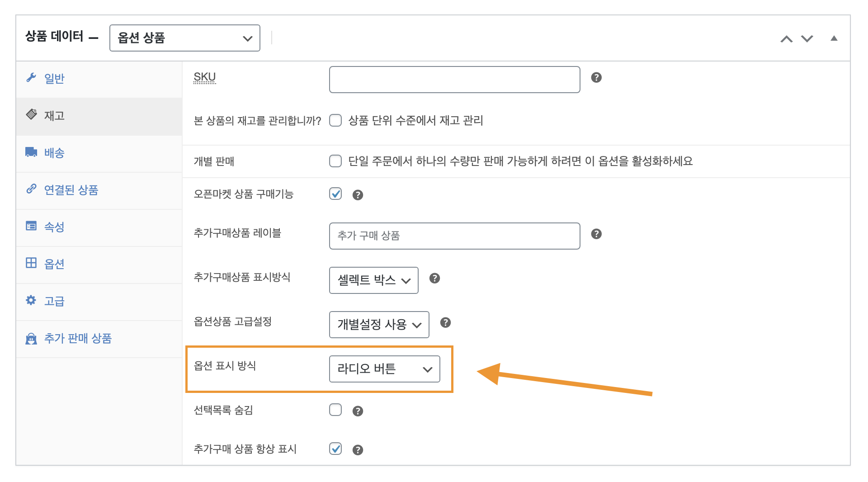868x482 pixels.
Task: Toggle the 선택목록 숨김 checkbox
Action: 335,410
